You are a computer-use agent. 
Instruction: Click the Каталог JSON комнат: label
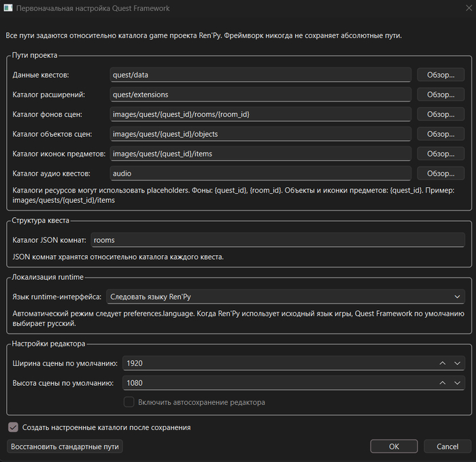pyautogui.click(x=49, y=240)
